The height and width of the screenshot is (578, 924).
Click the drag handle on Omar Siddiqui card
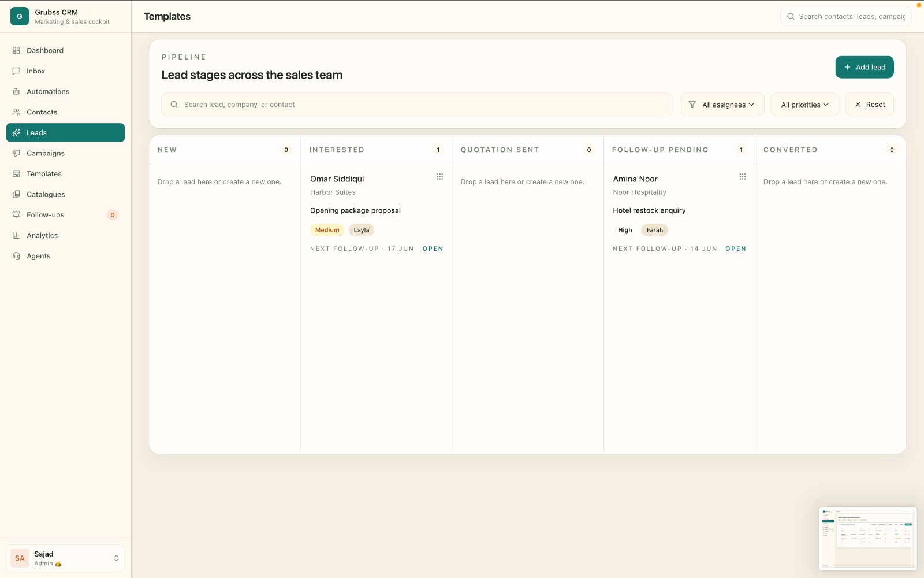tap(439, 177)
